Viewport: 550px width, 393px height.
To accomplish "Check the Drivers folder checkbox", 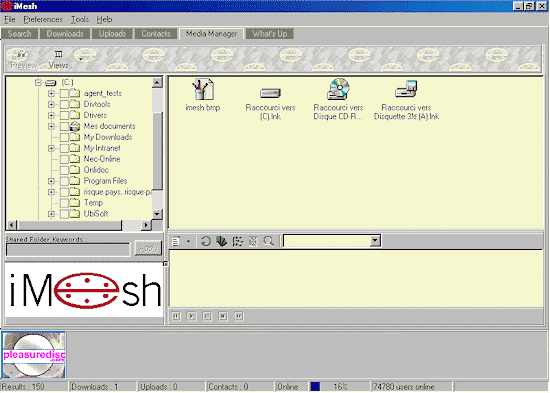I will (x=64, y=115).
